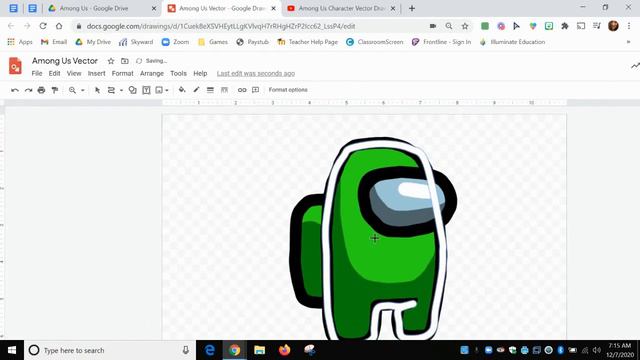Open the Help menu
Viewport: 640px width, 360px height.
[200, 73]
